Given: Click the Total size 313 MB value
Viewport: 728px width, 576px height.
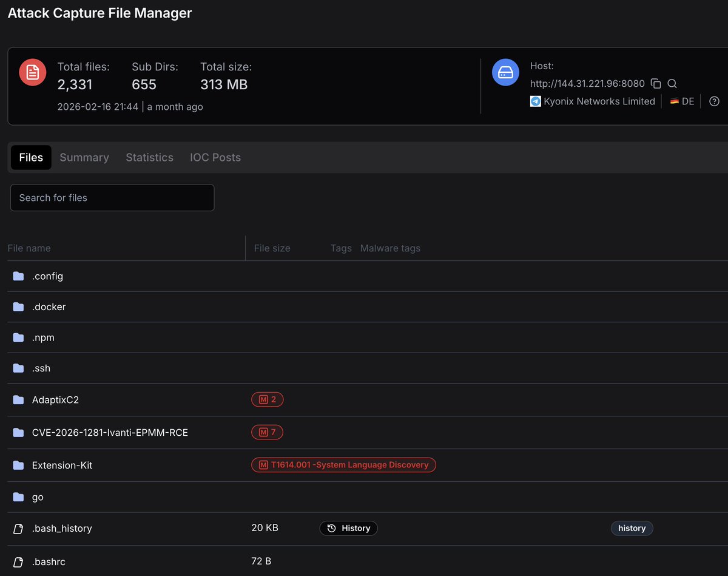Looking at the screenshot, I should click(224, 84).
